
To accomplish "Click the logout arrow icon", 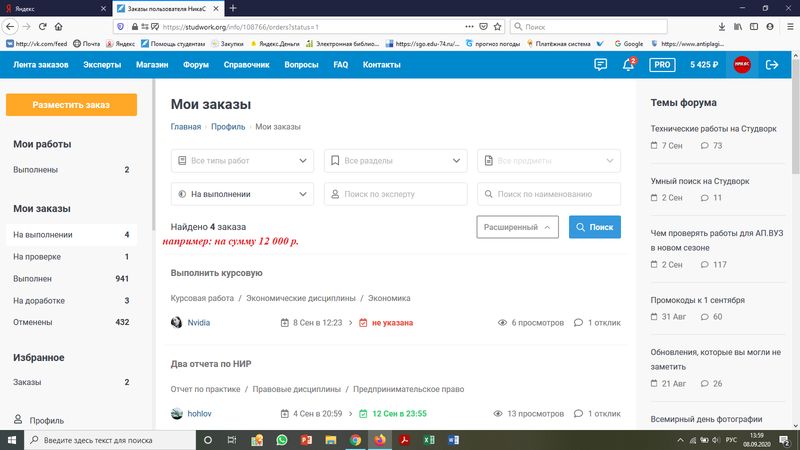I will coord(772,64).
